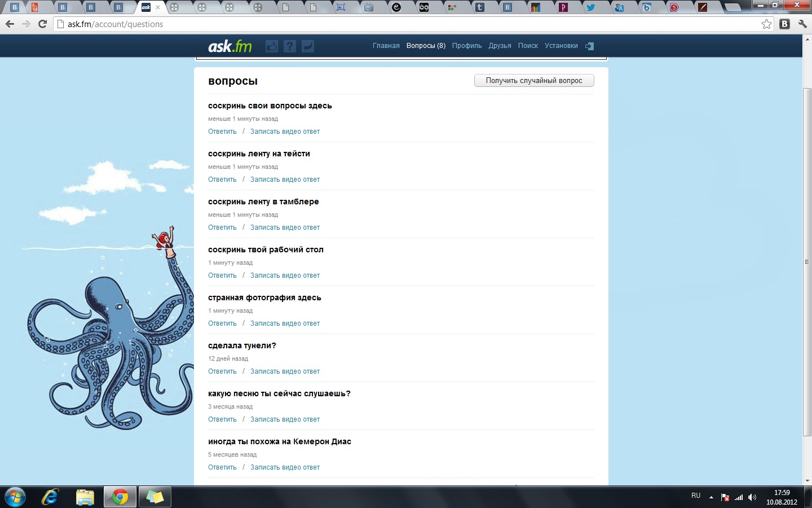Launch Internet Explorer from the taskbar
Viewport: 812px width, 508px height.
[x=50, y=497]
